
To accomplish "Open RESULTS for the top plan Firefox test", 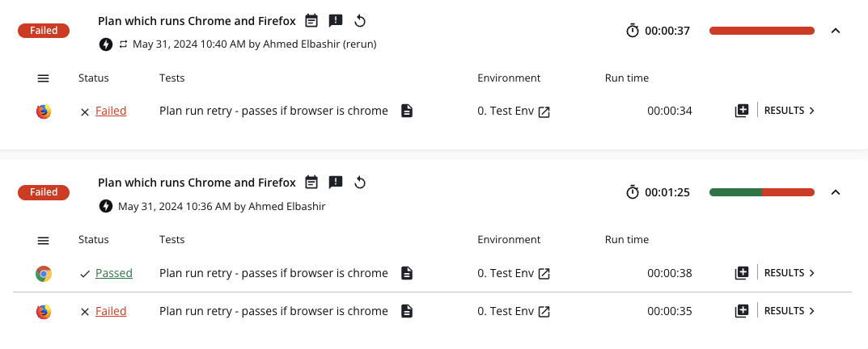I will click(x=789, y=111).
